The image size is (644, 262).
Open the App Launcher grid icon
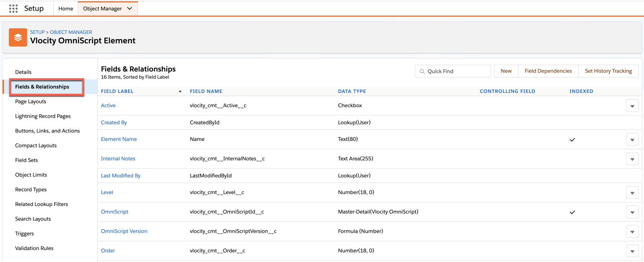pyautogui.click(x=13, y=8)
